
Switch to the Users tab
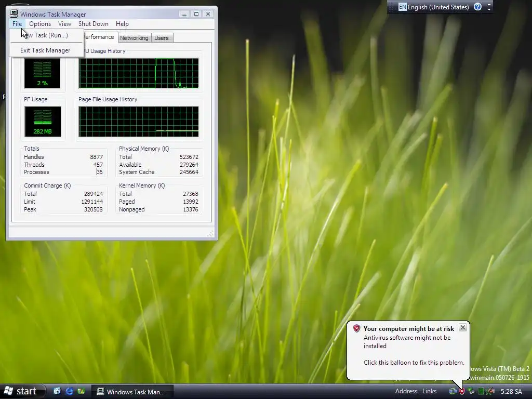(162, 38)
